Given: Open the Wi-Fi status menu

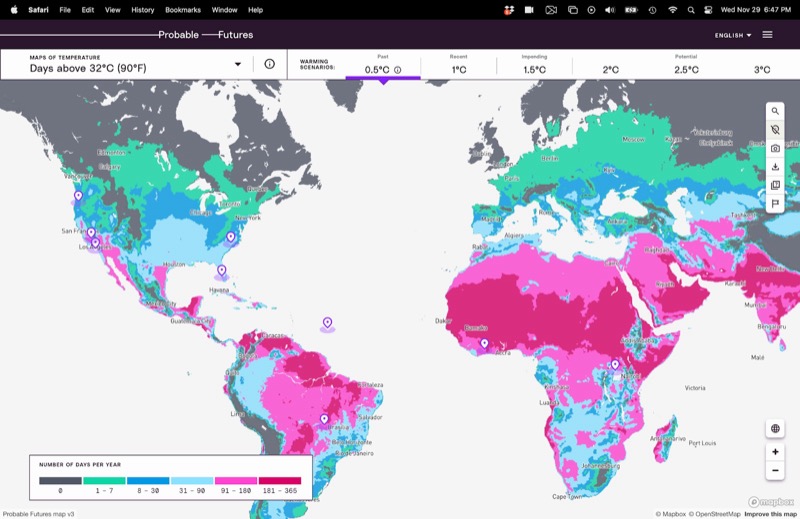Looking at the screenshot, I should [x=672, y=10].
